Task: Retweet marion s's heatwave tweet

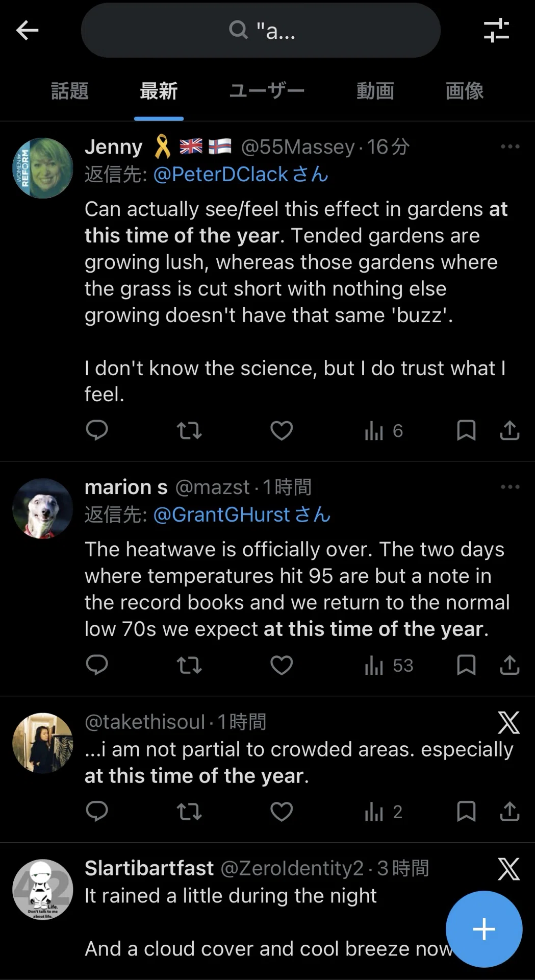Action: (189, 665)
